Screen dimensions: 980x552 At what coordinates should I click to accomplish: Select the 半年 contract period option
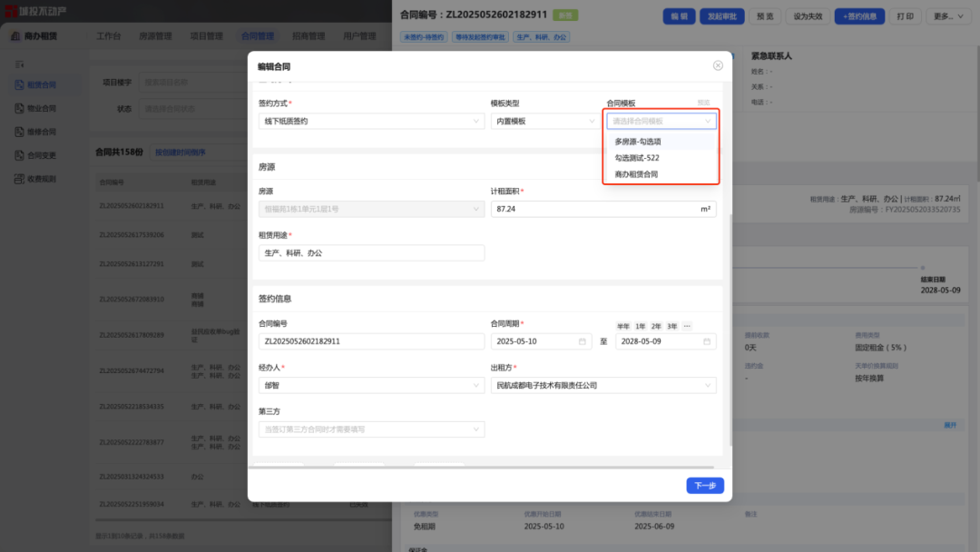(624, 326)
